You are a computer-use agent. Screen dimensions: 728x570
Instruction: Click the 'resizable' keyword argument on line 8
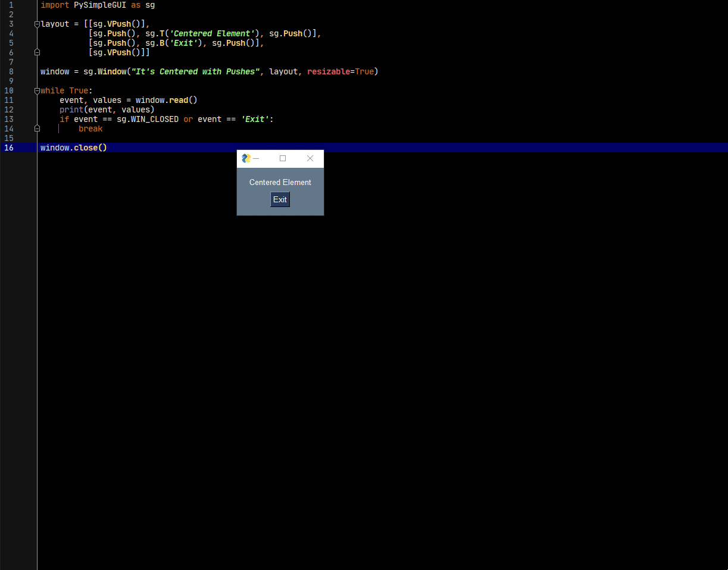pyautogui.click(x=329, y=71)
